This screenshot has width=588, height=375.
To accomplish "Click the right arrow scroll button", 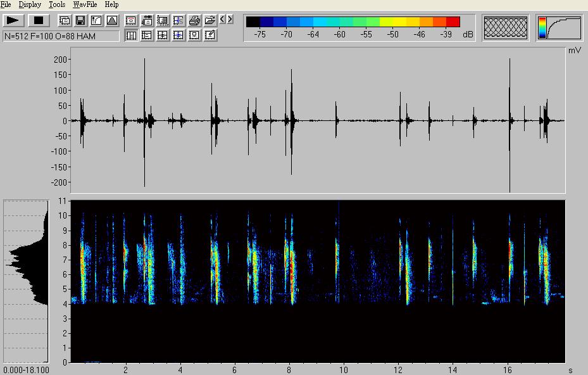I will [229, 20].
